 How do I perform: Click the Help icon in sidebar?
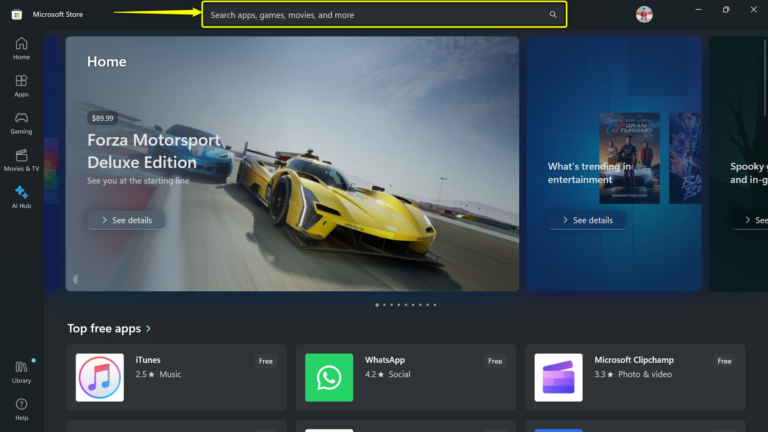point(21,408)
